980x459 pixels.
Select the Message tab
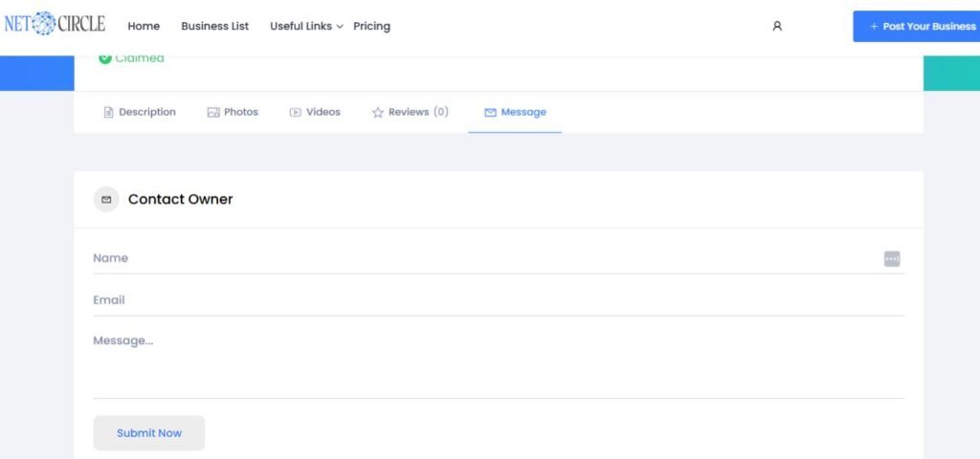point(515,113)
